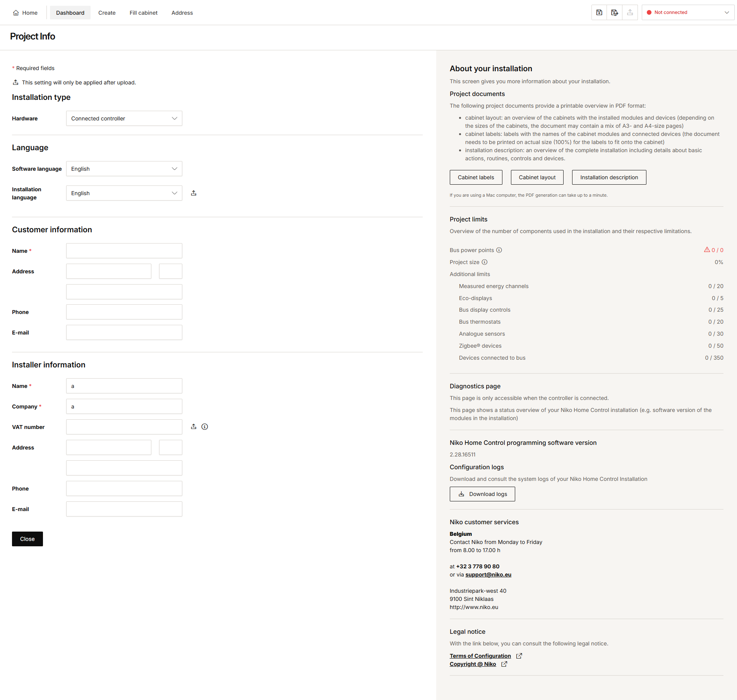This screenshot has width=737, height=700.
Task: Click the Home house icon
Action: pyautogui.click(x=16, y=13)
